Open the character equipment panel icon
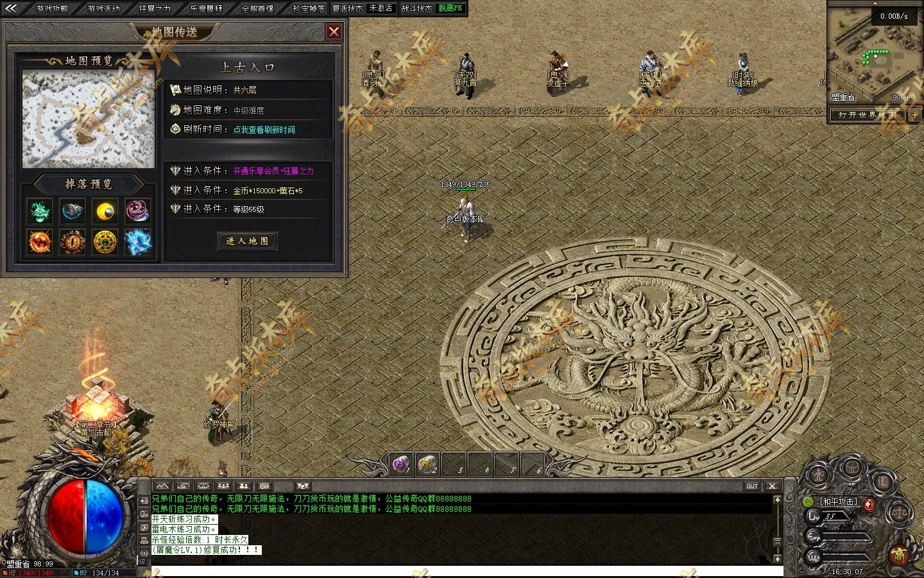The height and width of the screenshot is (578, 924). click(x=817, y=476)
